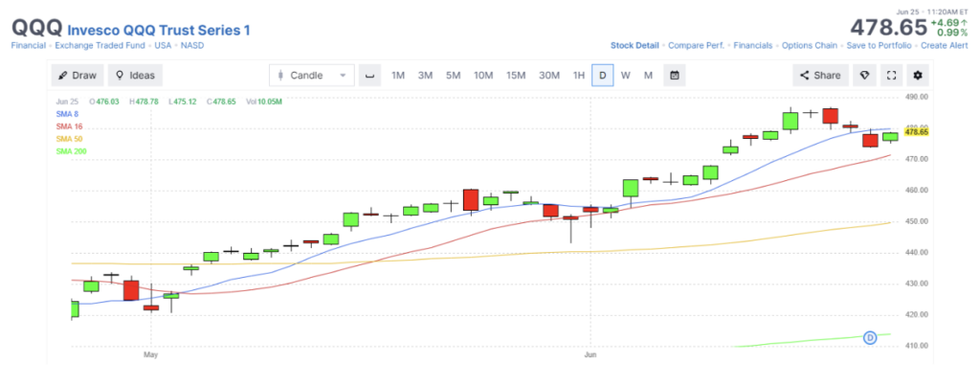Open Compare Perf. link
This screenshot has height=387, width=980.
click(x=697, y=46)
